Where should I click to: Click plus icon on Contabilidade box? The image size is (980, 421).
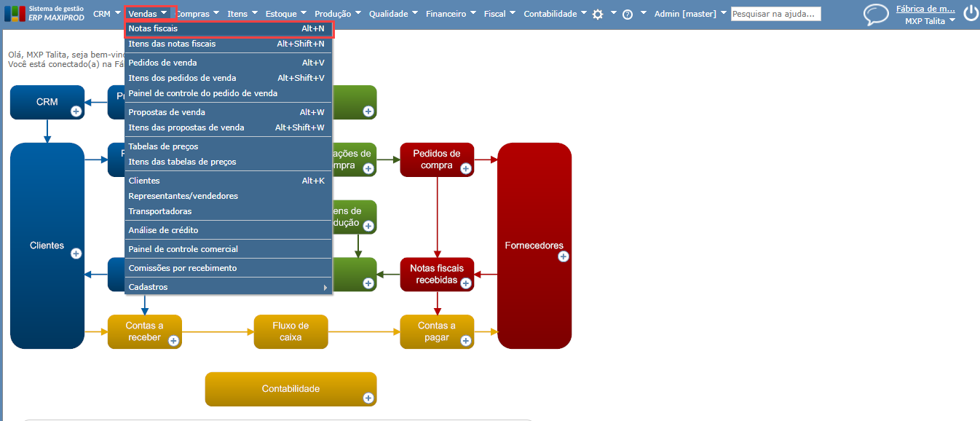(x=368, y=398)
